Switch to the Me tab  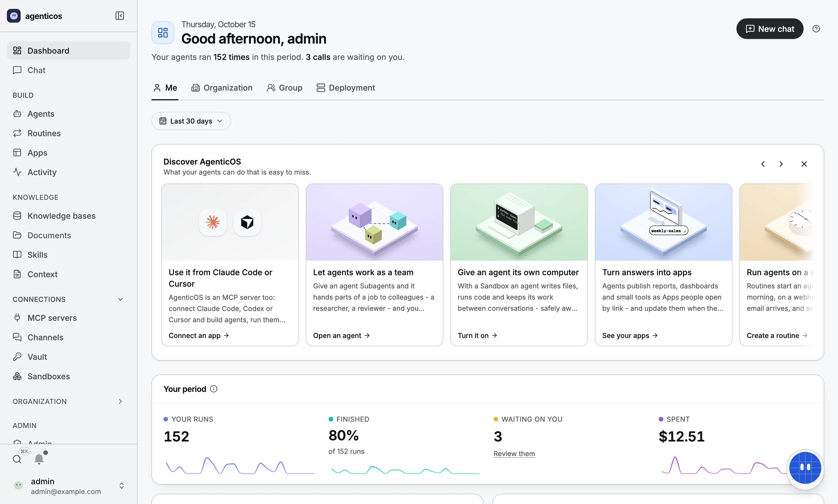pos(165,88)
